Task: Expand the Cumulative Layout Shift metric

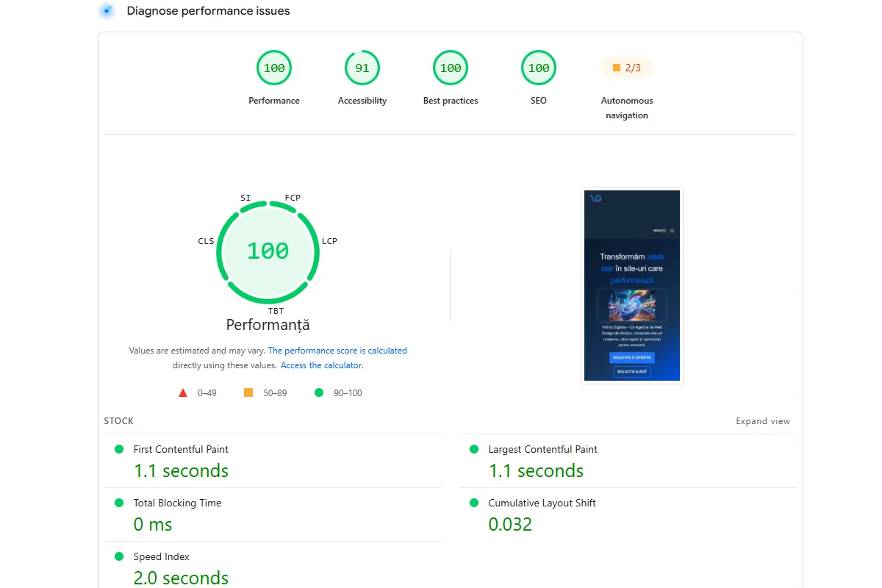Action: click(x=628, y=514)
